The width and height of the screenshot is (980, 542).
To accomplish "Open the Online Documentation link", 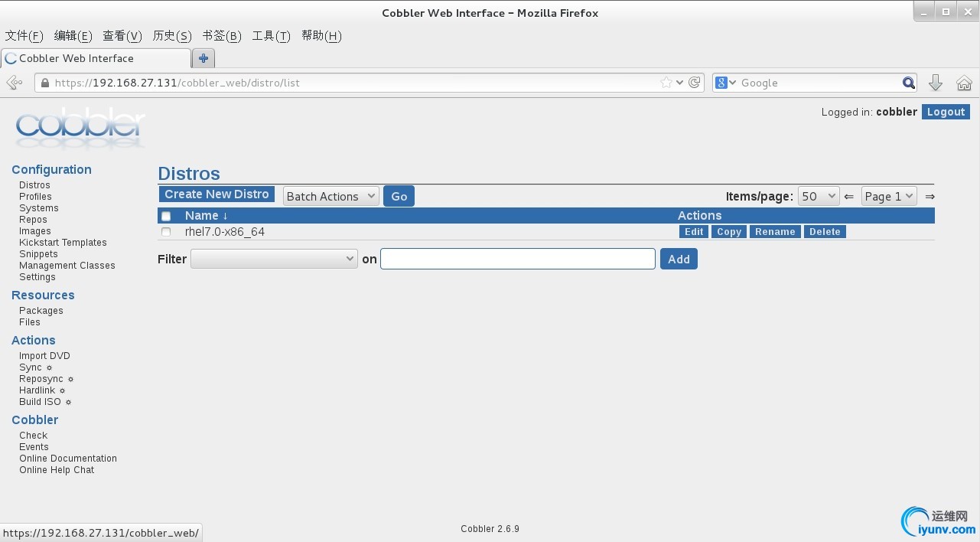I will (x=68, y=459).
